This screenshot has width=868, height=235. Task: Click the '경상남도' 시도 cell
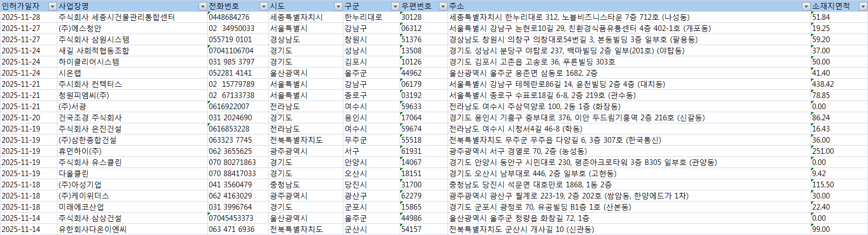pos(306,40)
